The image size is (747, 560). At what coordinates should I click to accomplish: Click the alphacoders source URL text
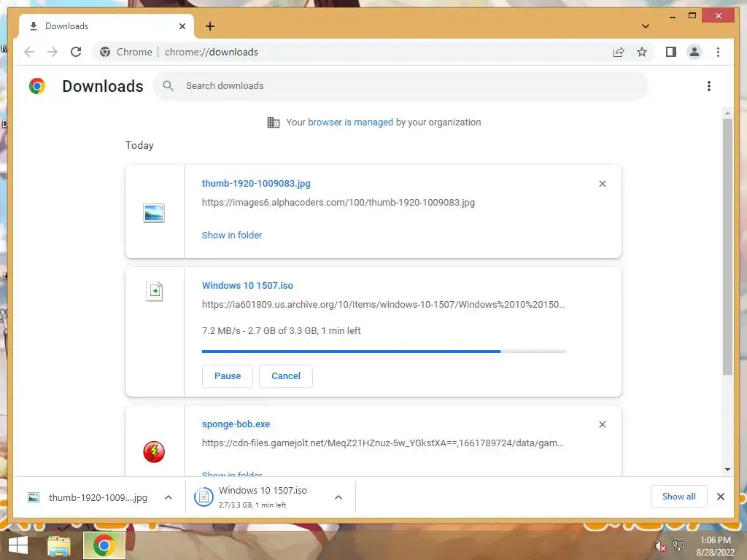click(x=338, y=203)
